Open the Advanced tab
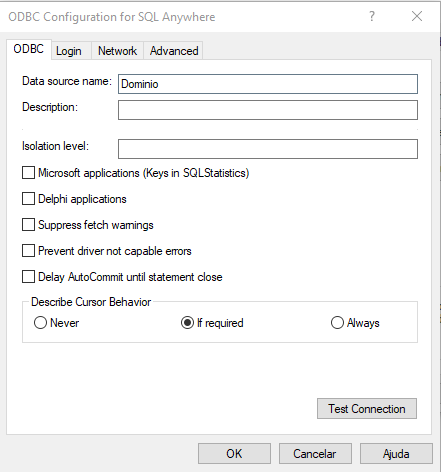 pos(174,51)
